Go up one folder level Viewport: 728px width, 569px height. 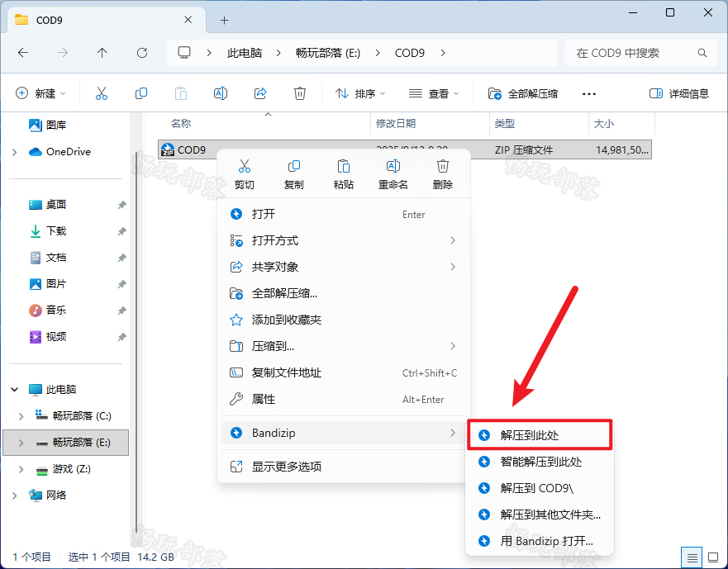click(x=102, y=53)
